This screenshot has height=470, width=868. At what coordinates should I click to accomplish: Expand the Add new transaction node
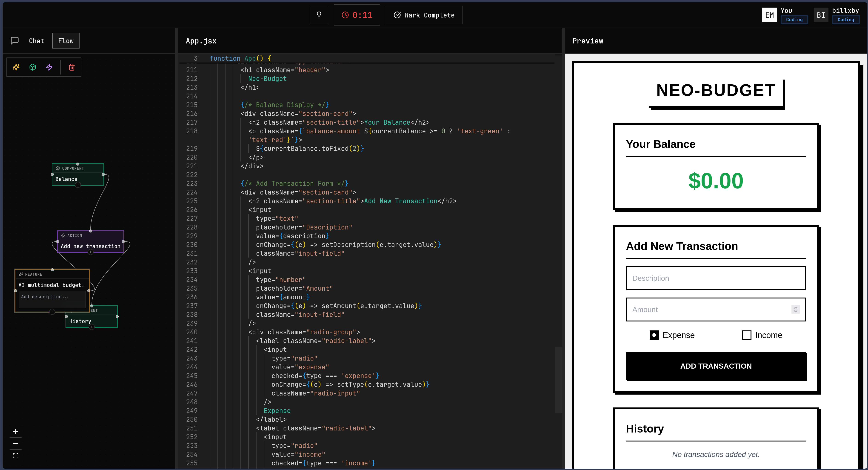click(x=90, y=252)
